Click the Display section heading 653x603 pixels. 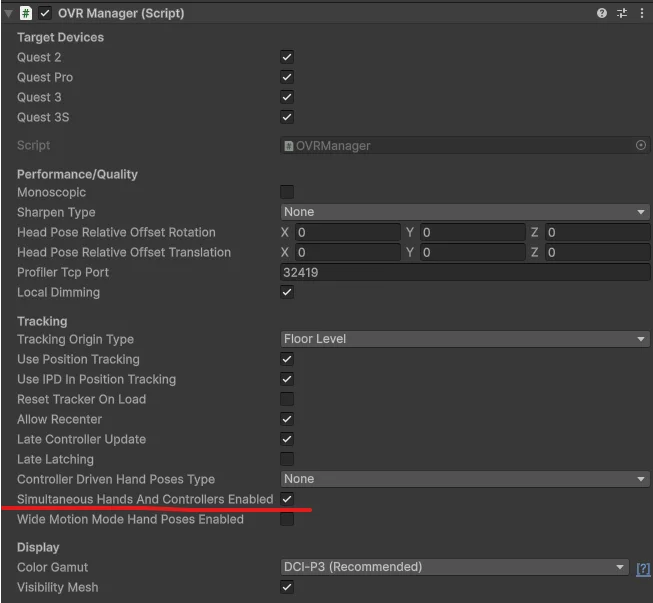[38, 547]
